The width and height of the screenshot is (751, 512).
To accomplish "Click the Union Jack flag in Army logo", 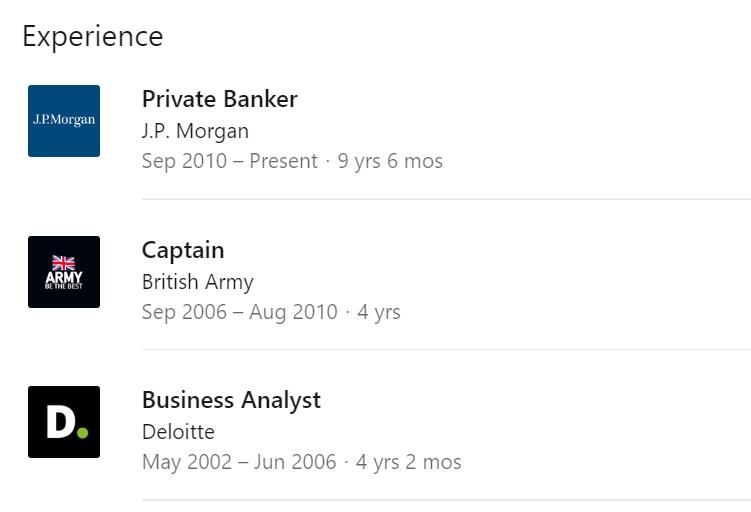I will (64, 263).
